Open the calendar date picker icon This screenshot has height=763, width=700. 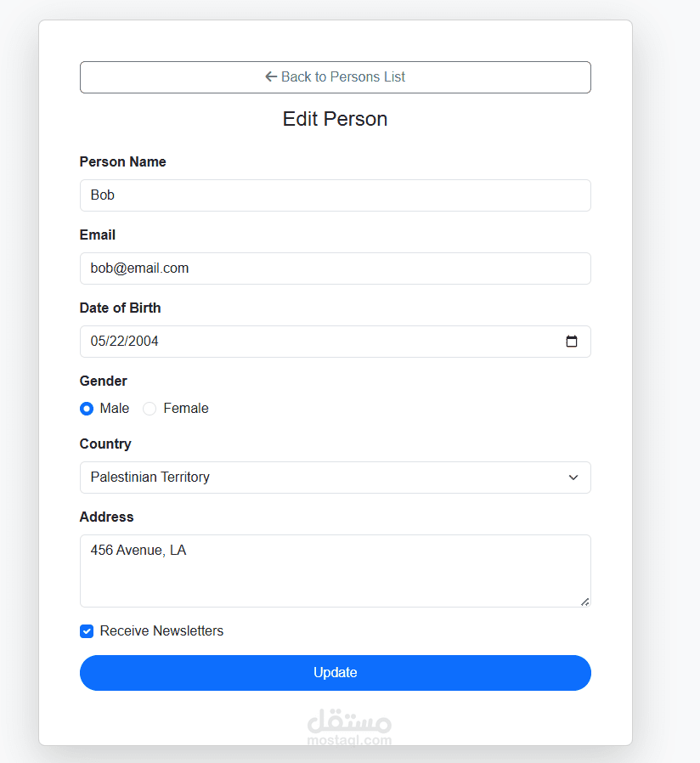pyautogui.click(x=572, y=342)
